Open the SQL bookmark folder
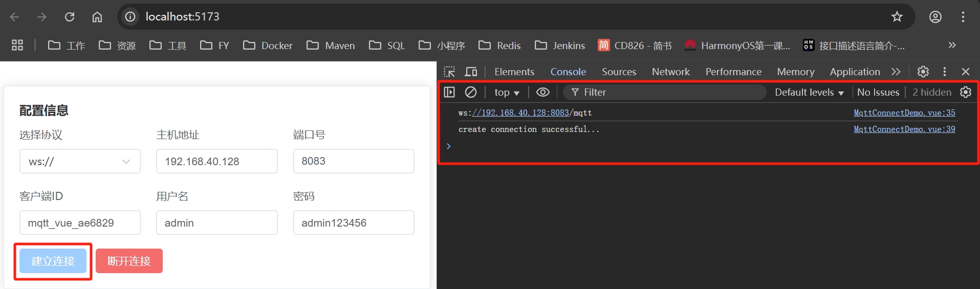The image size is (980, 289). (387, 46)
